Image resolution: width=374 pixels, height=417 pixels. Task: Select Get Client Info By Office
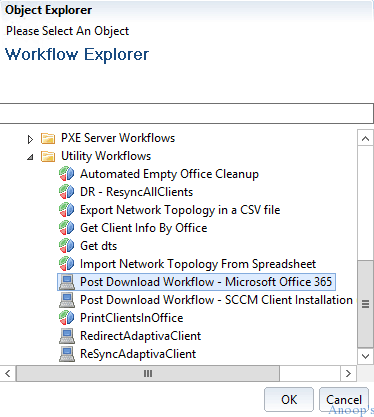click(x=144, y=228)
